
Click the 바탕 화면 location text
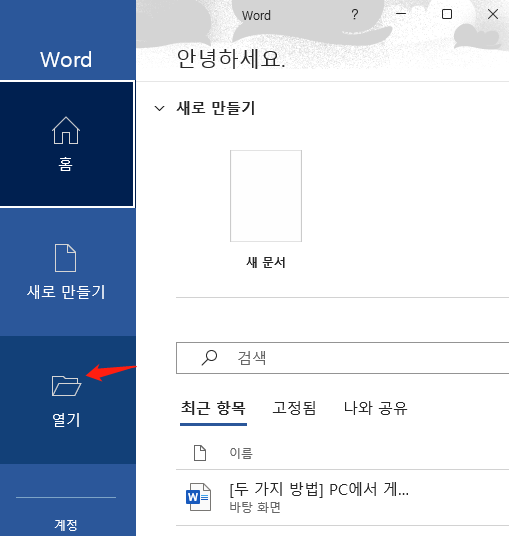coord(255,507)
